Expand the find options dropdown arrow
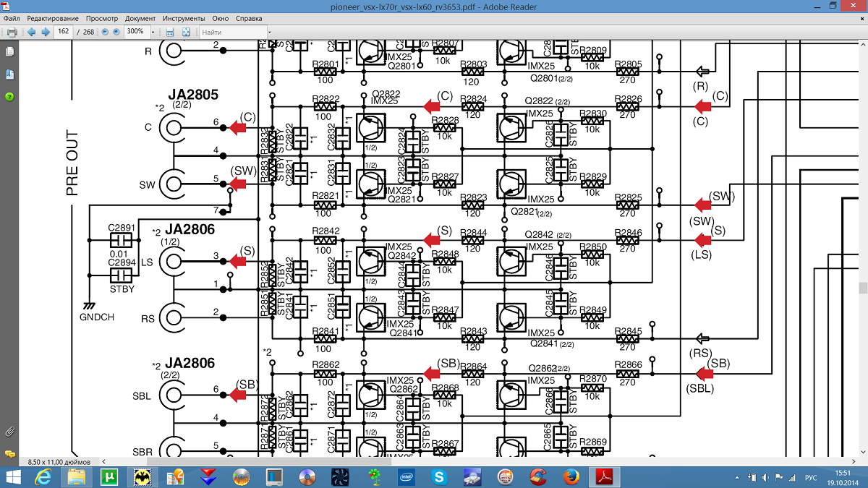The width and height of the screenshot is (868, 488). [x=269, y=32]
